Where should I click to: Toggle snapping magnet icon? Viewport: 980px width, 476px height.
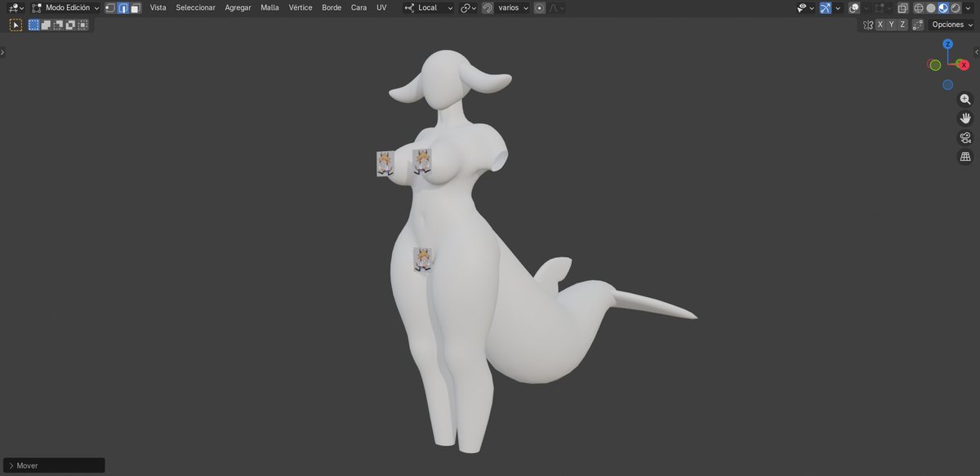pos(488,7)
